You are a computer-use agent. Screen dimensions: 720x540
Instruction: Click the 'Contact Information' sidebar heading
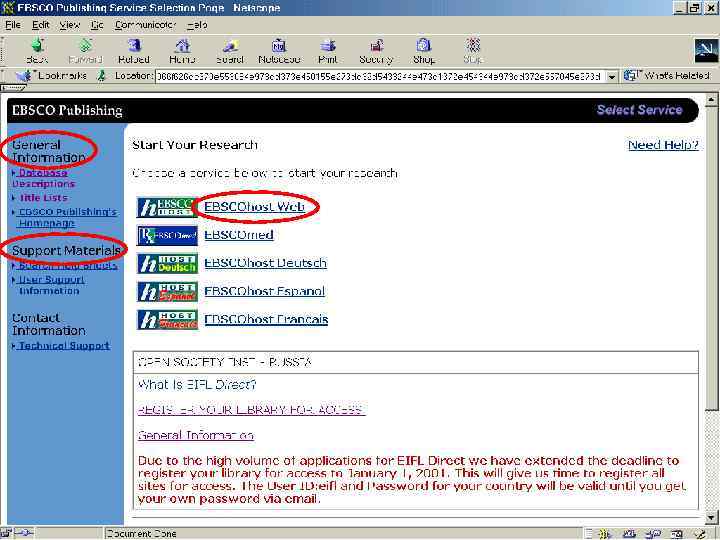49,324
